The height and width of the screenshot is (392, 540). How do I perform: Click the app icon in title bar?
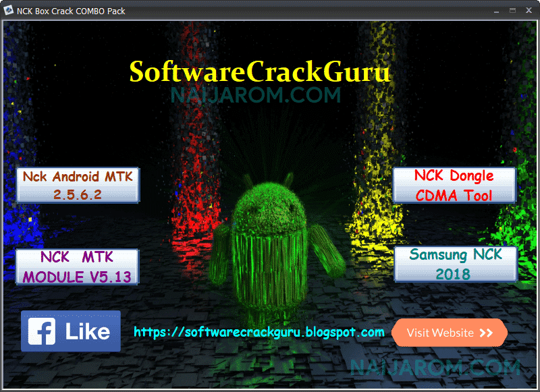(x=8, y=10)
